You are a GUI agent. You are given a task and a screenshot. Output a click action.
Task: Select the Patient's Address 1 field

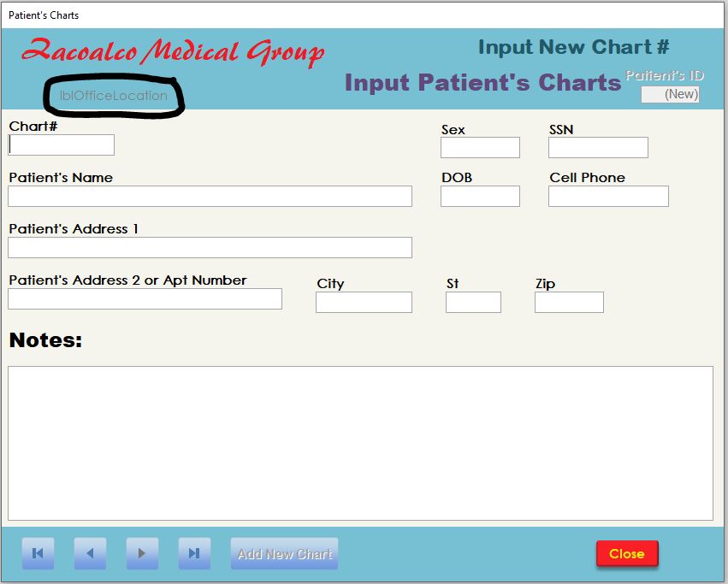pyautogui.click(x=210, y=247)
